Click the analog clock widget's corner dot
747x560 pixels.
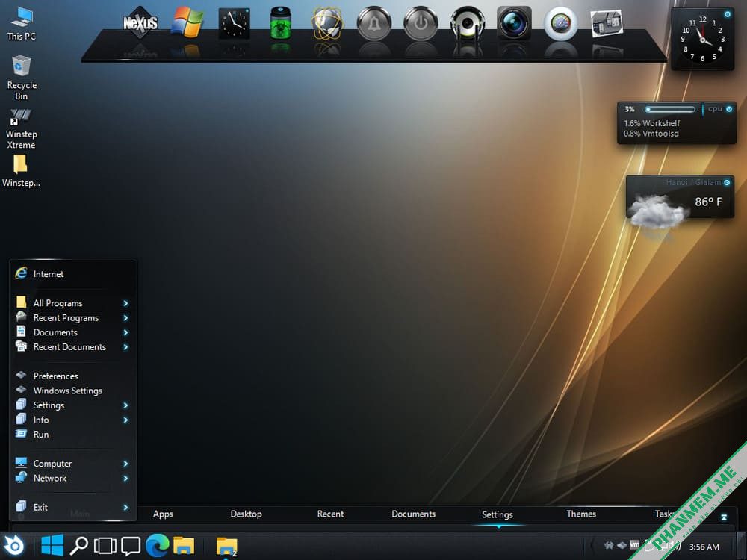[728, 14]
